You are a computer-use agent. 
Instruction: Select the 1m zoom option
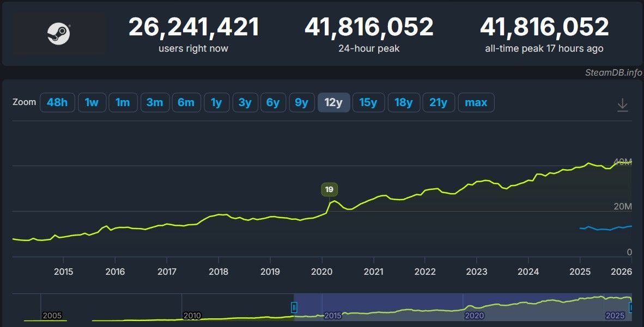[123, 102]
